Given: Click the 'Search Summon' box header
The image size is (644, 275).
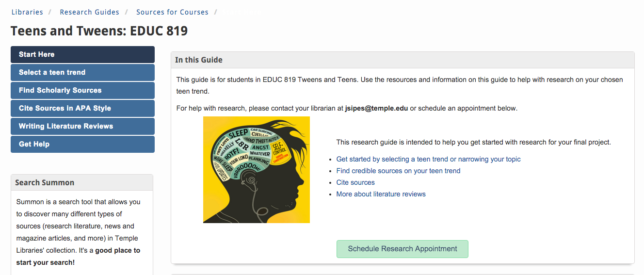Looking at the screenshot, I should click(45, 182).
